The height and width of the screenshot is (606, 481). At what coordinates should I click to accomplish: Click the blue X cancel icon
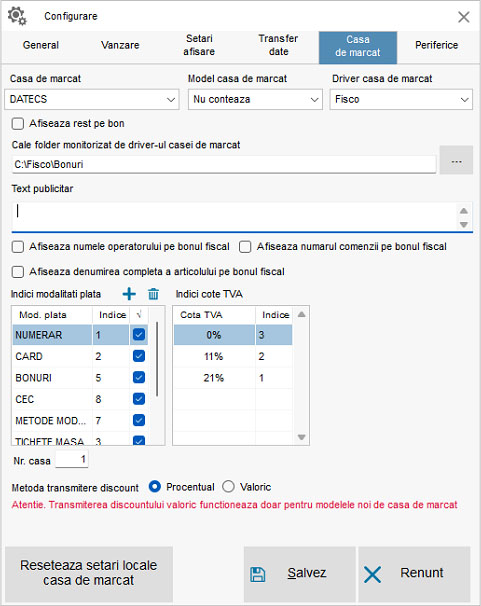(372, 574)
